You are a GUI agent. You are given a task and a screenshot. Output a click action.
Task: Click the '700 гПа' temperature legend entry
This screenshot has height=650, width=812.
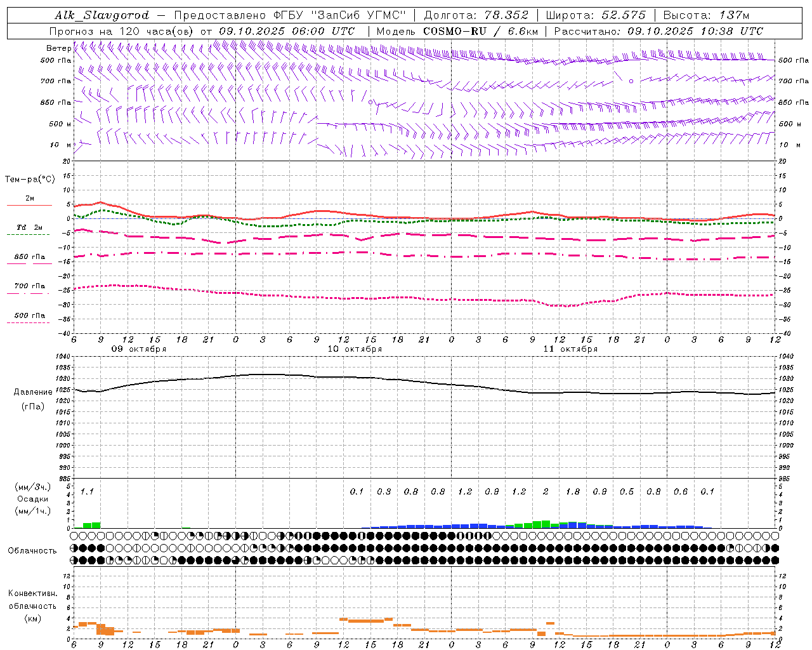pos(30,286)
